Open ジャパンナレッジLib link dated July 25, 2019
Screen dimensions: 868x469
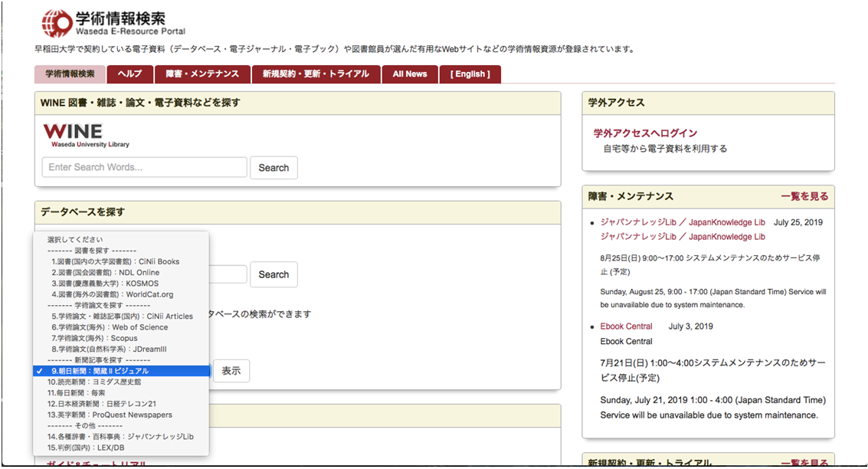[x=683, y=222]
